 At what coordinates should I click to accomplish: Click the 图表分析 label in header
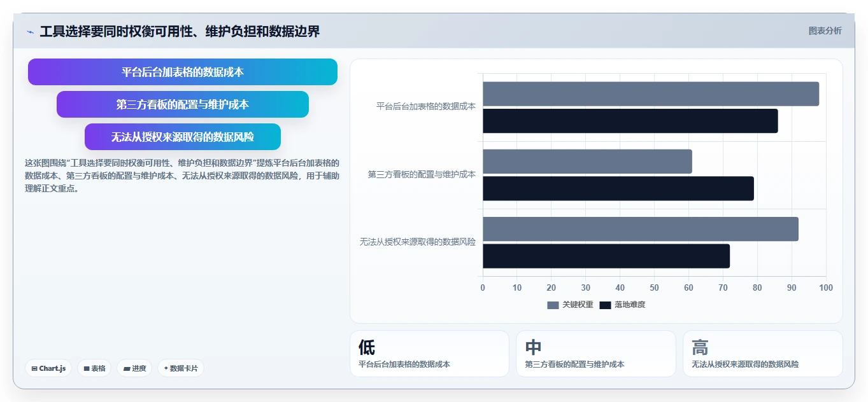point(825,31)
